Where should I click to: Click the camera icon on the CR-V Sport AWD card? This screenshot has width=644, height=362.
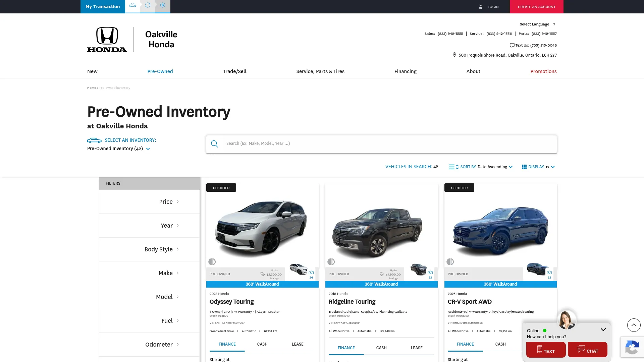549,273
